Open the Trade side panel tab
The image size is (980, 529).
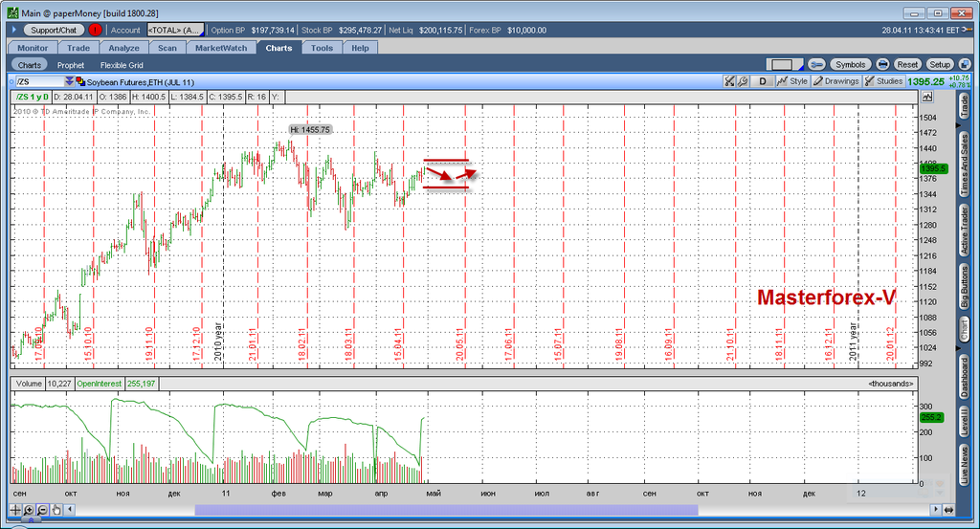[965, 107]
